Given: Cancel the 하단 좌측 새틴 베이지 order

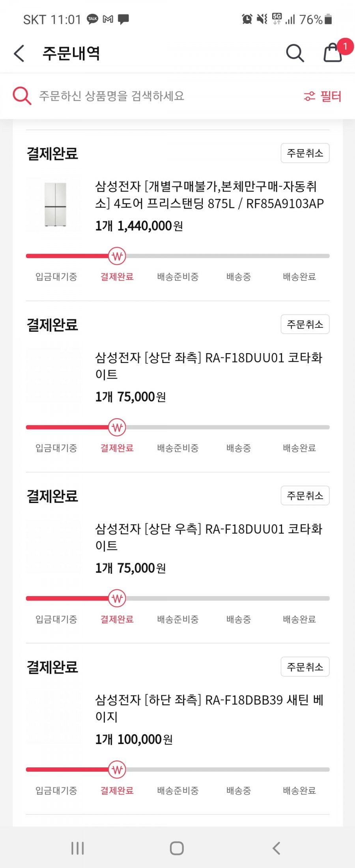Looking at the screenshot, I should click(305, 667).
